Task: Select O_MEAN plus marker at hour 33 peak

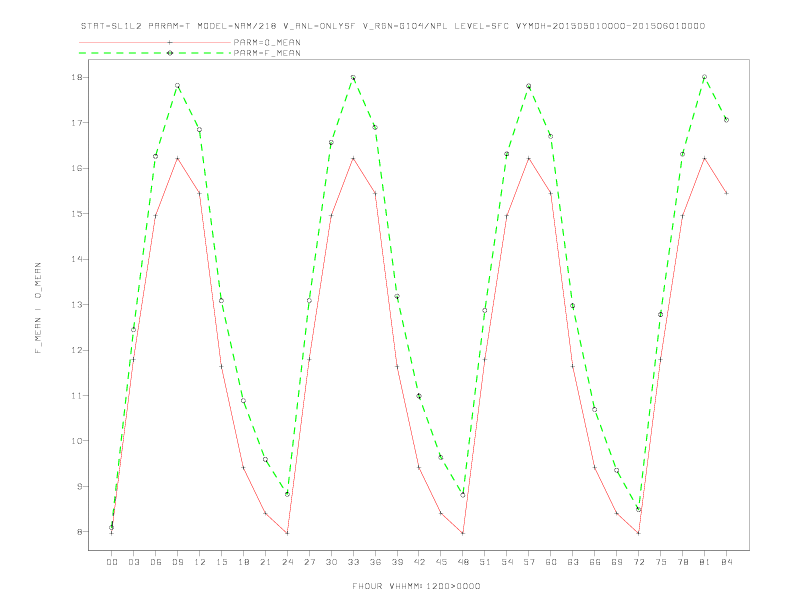Action: pyautogui.click(x=353, y=159)
